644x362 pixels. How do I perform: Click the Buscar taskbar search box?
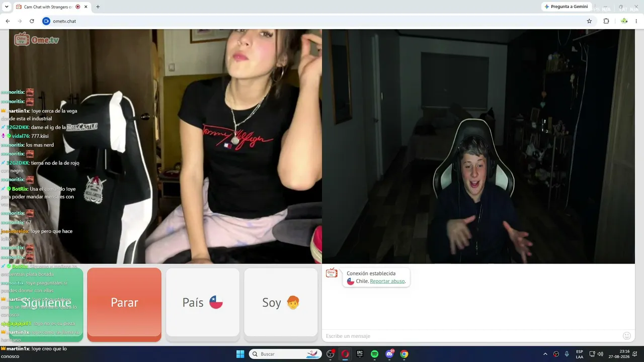pos(285,354)
